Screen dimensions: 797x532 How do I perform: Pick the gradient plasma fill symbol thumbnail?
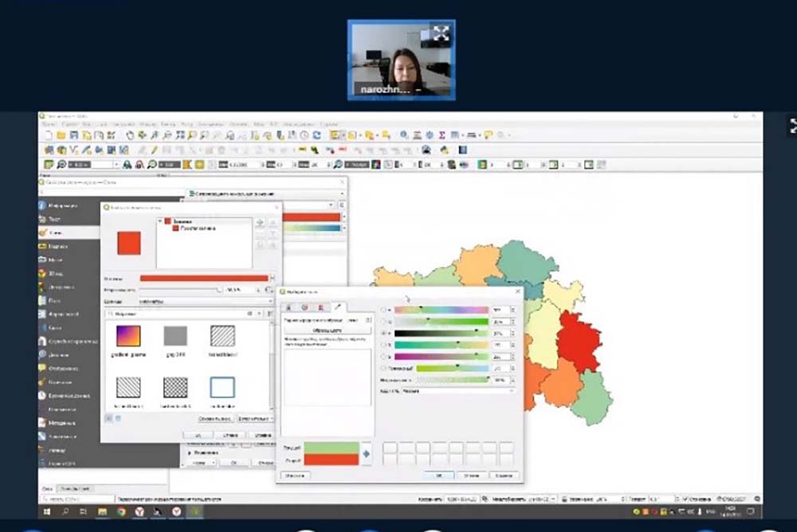tap(129, 335)
